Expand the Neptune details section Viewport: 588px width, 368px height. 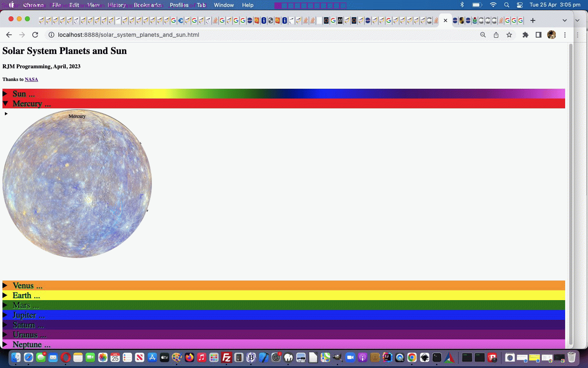click(x=284, y=344)
